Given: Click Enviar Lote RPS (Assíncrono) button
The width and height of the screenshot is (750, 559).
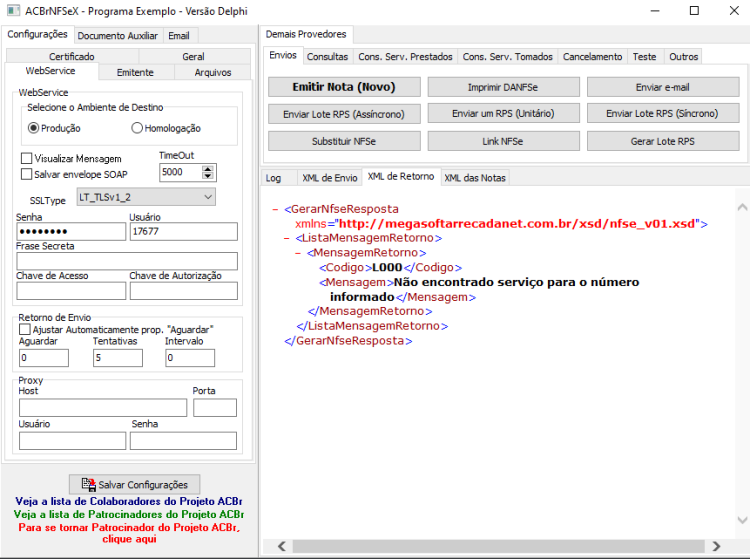Looking at the screenshot, I should 344,114.
